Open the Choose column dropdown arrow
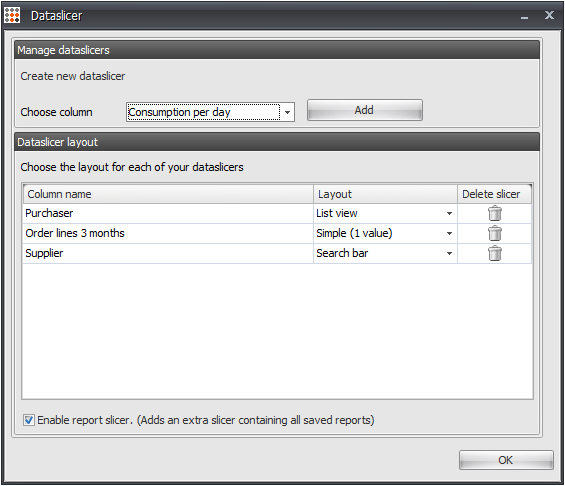The width and height of the screenshot is (565, 486). (288, 112)
